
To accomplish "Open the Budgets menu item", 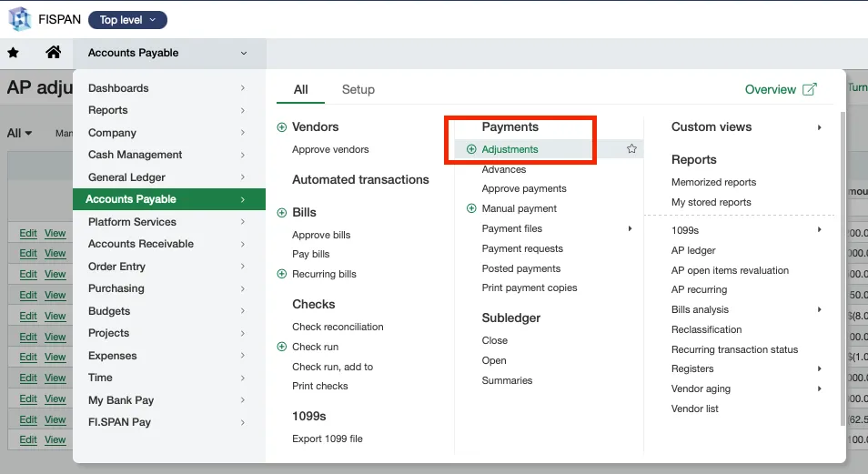I will (x=169, y=311).
